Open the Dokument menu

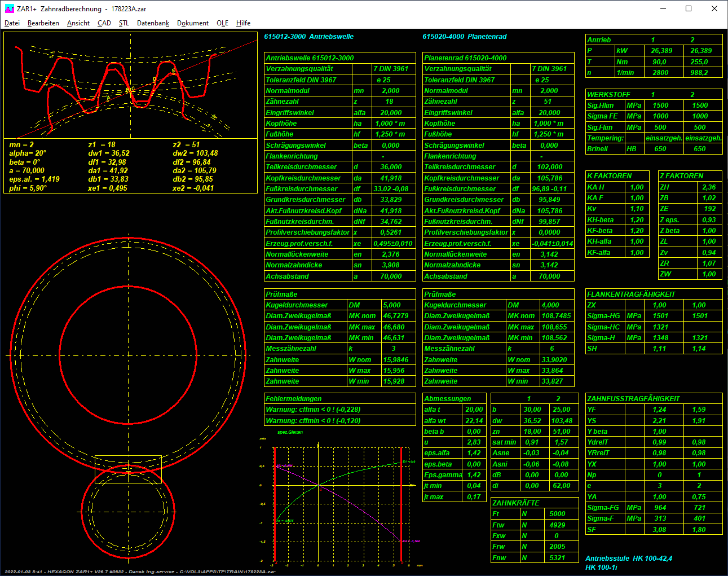192,23
